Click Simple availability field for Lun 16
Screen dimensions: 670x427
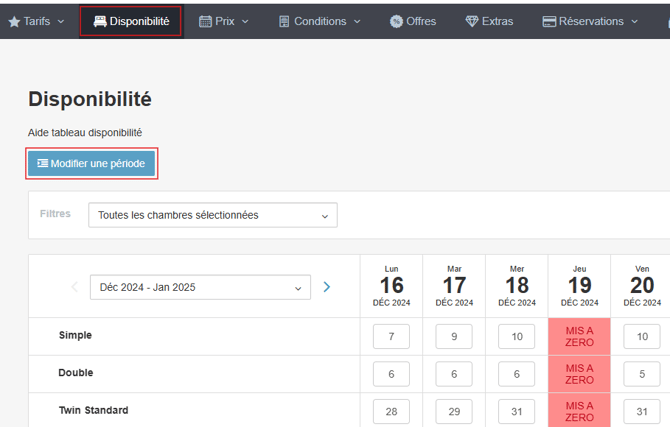[391, 336]
